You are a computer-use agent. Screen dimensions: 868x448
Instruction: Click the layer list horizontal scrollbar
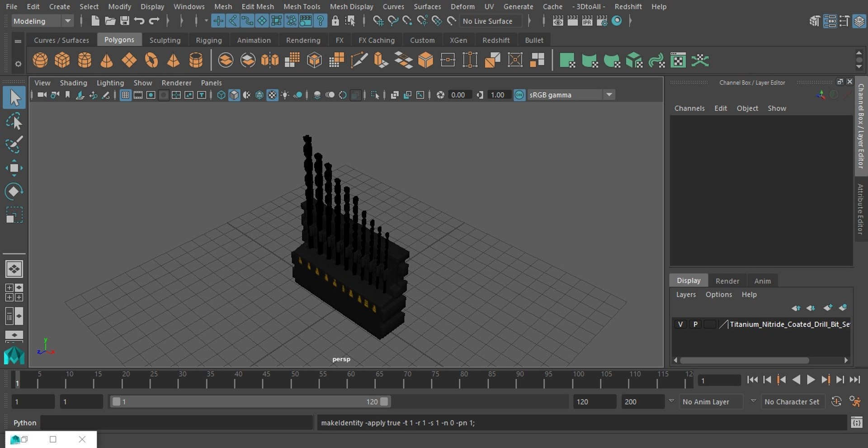(x=745, y=360)
